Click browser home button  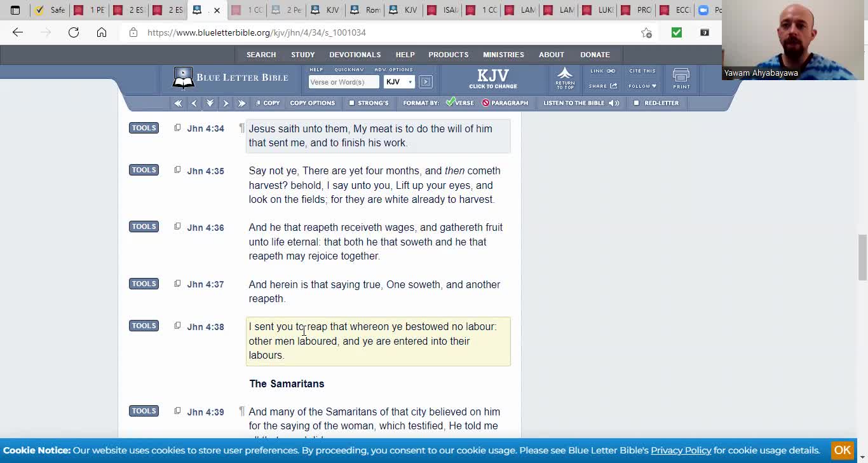pyautogui.click(x=102, y=32)
